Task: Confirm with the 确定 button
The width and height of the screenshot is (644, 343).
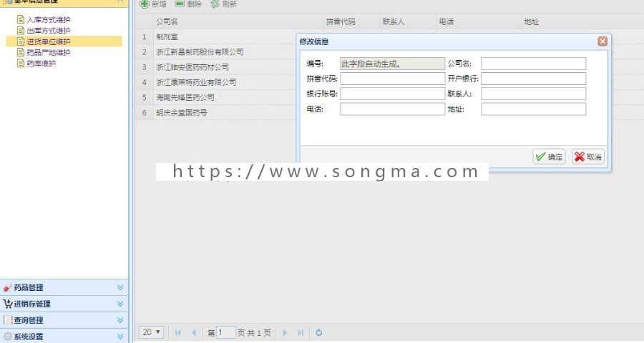Action: pyautogui.click(x=549, y=156)
